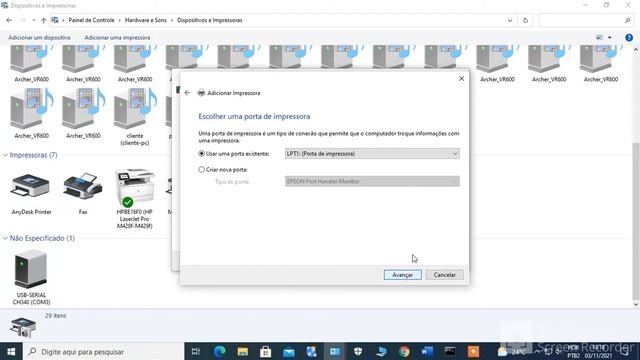
Task: Click the Avançar button
Action: click(x=402, y=275)
